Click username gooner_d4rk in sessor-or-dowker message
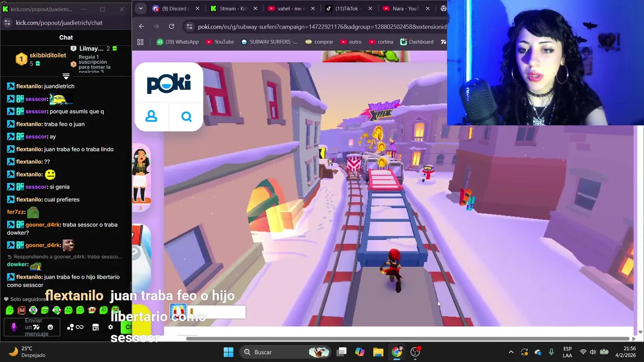Screen dimensions: 644x362 click(x=43, y=225)
